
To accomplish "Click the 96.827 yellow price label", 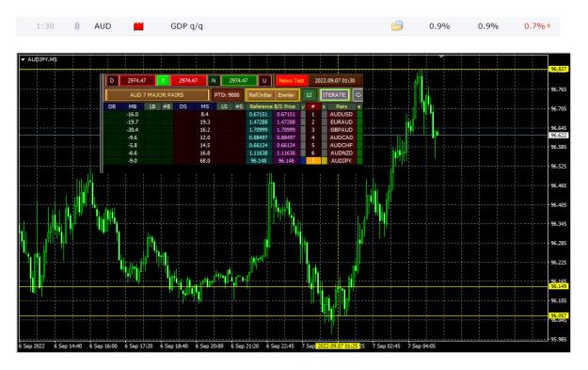I will click(x=559, y=70).
